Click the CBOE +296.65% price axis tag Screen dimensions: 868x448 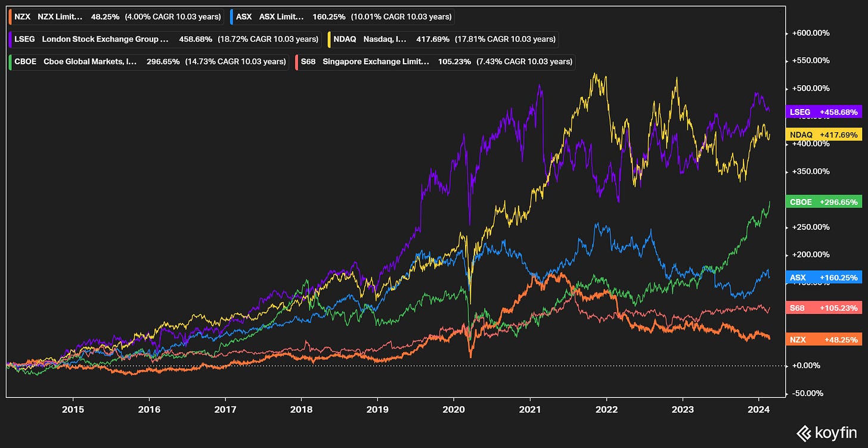coord(824,202)
